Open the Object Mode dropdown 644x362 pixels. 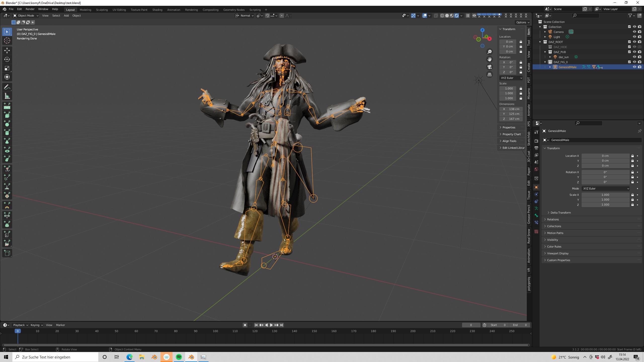coord(26,16)
